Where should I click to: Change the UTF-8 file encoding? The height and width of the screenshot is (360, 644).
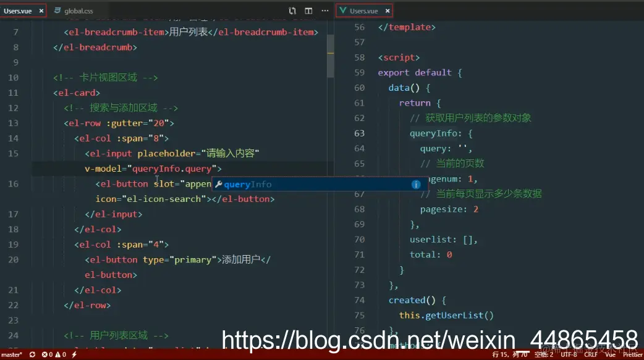click(569, 354)
